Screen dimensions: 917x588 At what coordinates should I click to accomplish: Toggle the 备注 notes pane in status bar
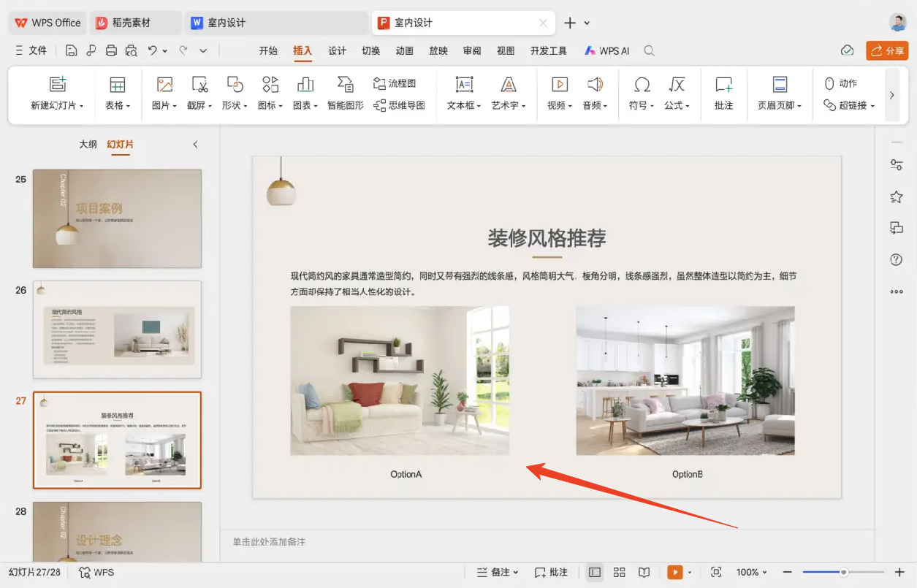point(498,572)
